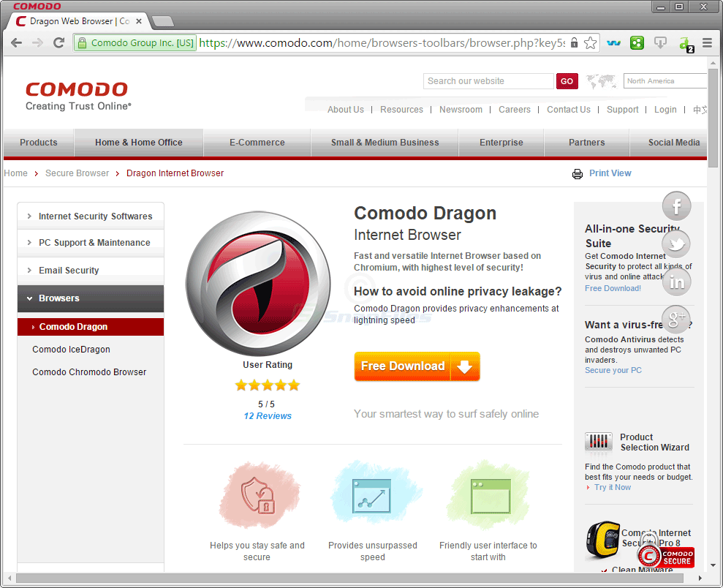
Task: Click the stay safe shield icon
Action: (258, 496)
